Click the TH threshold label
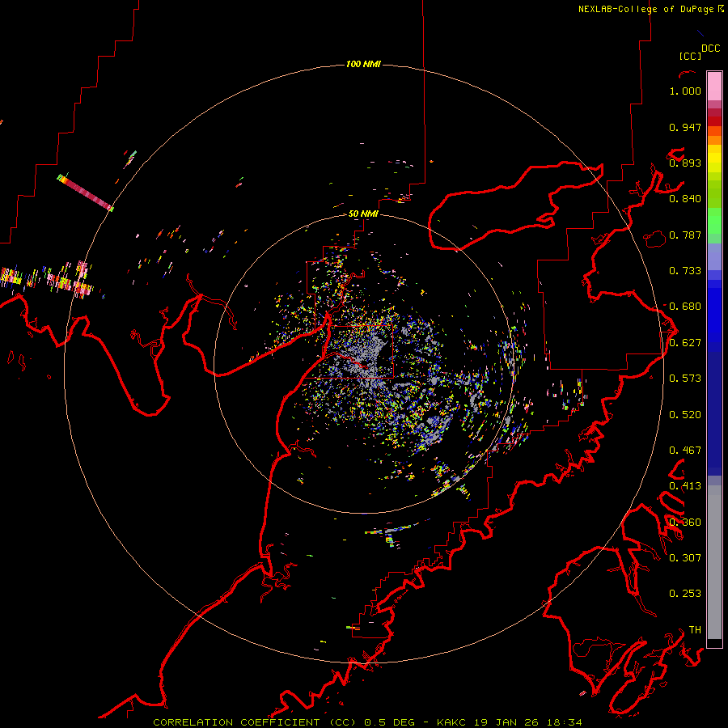Image resolution: width=728 pixels, height=728 pixels. point(695,630)
